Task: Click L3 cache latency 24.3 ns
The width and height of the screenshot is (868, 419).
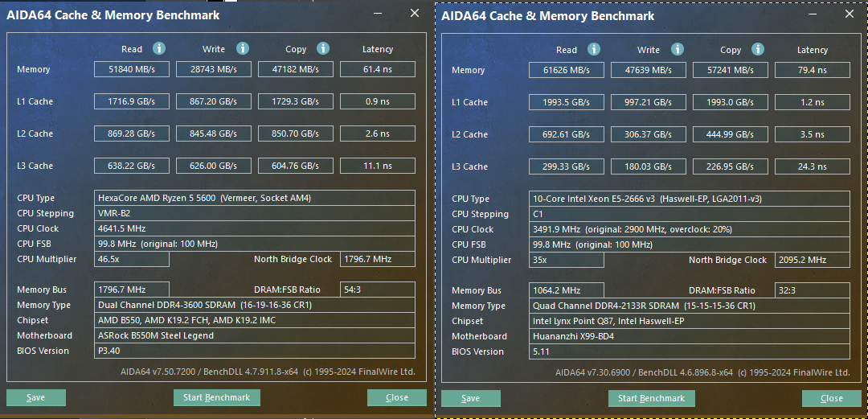Action: [x=812, y=166]
